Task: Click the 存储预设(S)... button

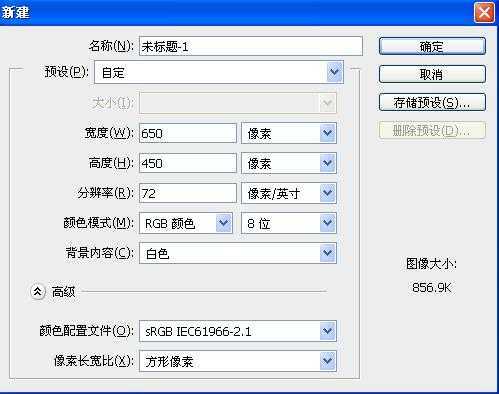Action: 432,102
